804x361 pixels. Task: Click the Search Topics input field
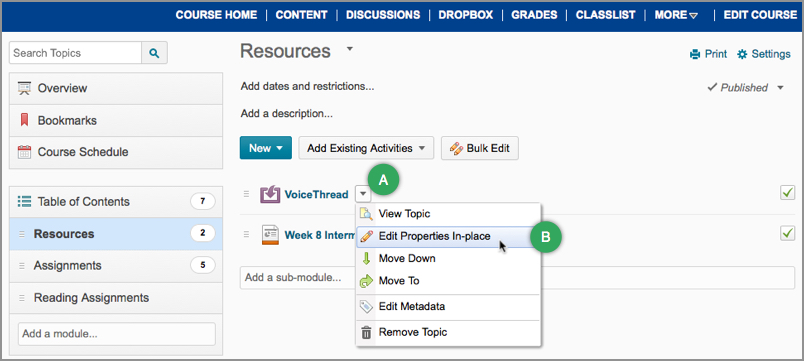coord(75,53)
